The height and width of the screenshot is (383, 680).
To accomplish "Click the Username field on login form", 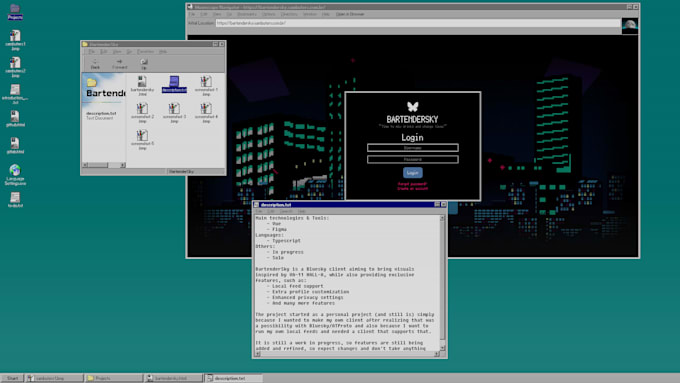I will [412, 148].
